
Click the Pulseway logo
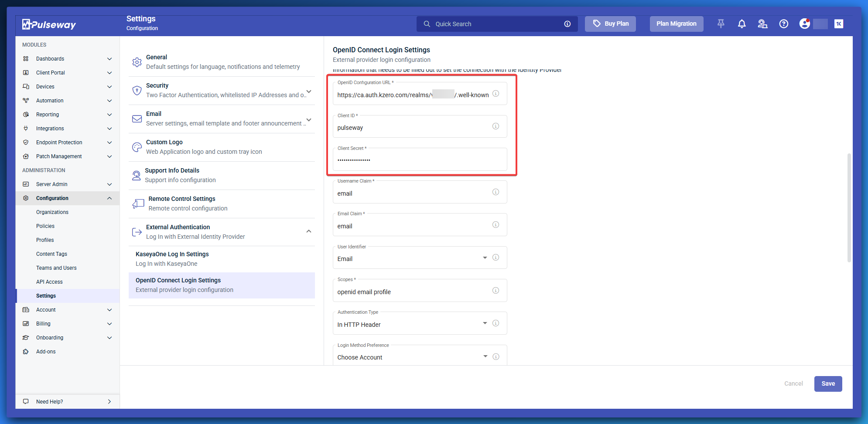coord(49,24)
